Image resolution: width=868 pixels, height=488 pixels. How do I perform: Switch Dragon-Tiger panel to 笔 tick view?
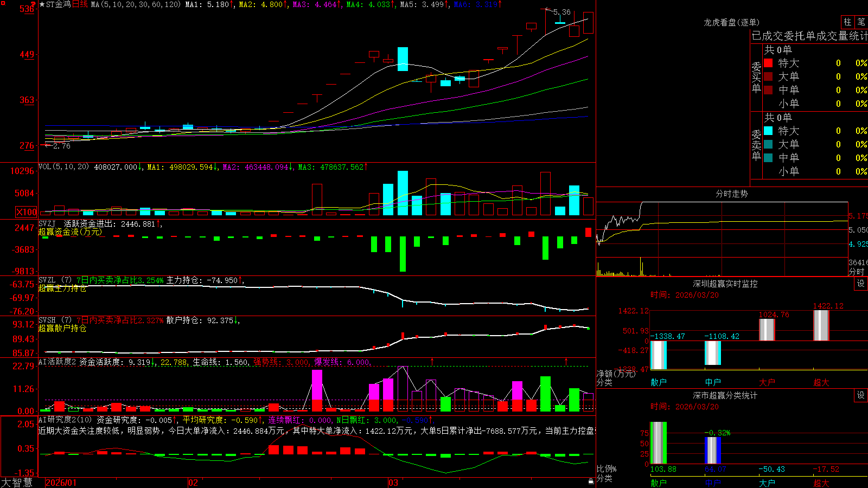tap(861, 22)
